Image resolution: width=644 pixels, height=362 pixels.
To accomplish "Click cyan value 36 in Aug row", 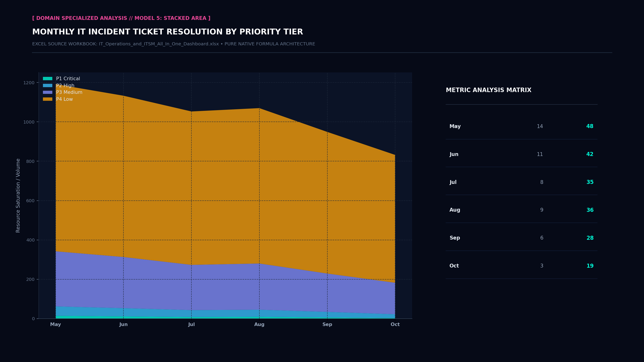I will pyautogui.click(x=590, y=210).
